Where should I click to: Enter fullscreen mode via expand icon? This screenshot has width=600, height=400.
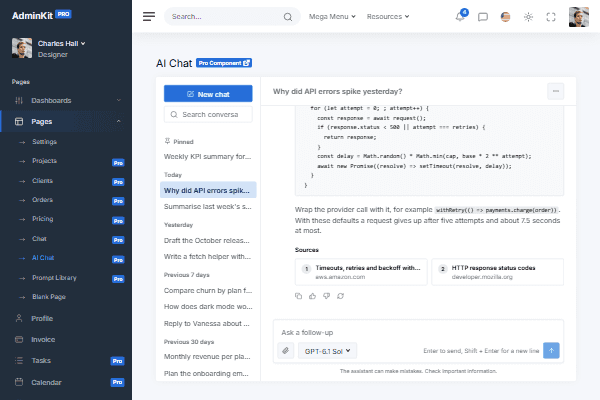pyautogui.click(x=551, y=17)
